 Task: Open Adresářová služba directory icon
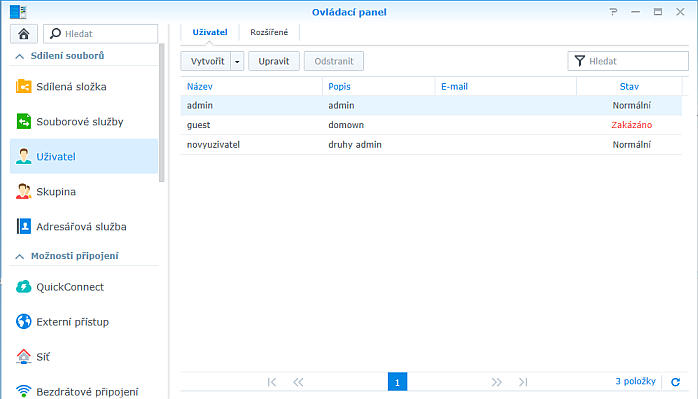[x=24, y=226]
